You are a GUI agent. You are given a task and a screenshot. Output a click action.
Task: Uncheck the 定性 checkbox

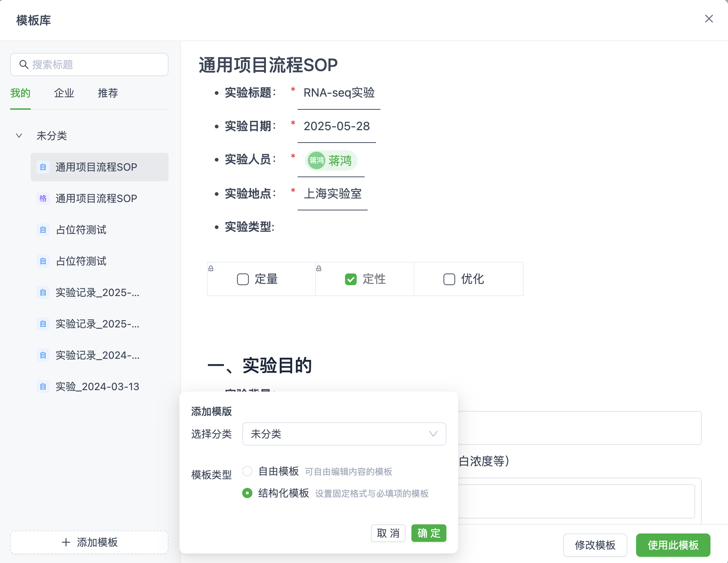coord(351,279)
